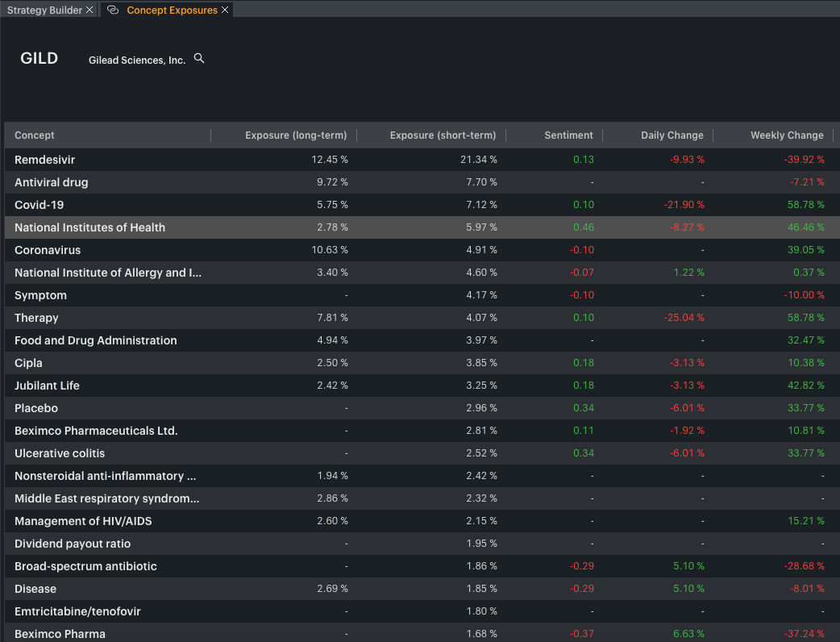Click Cipla weekly change 10.38 %
Viewport: 840px width, 642px height.
805,363
